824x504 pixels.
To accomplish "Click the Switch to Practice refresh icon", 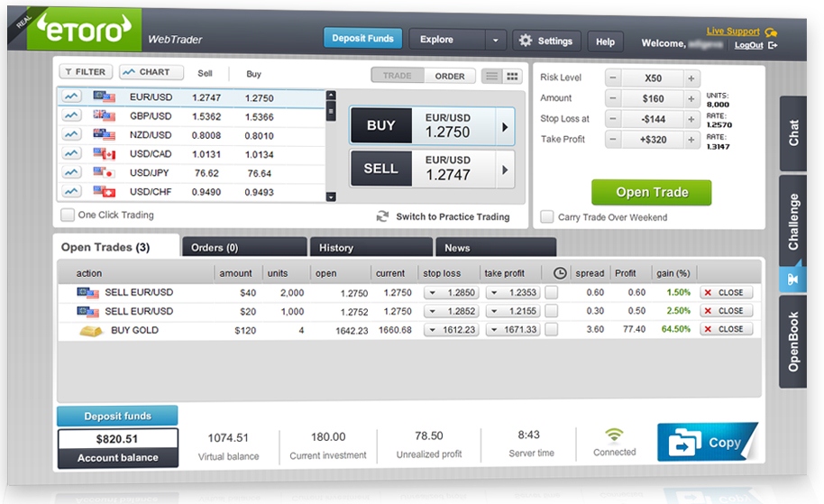I will click(x=382, y=216).
